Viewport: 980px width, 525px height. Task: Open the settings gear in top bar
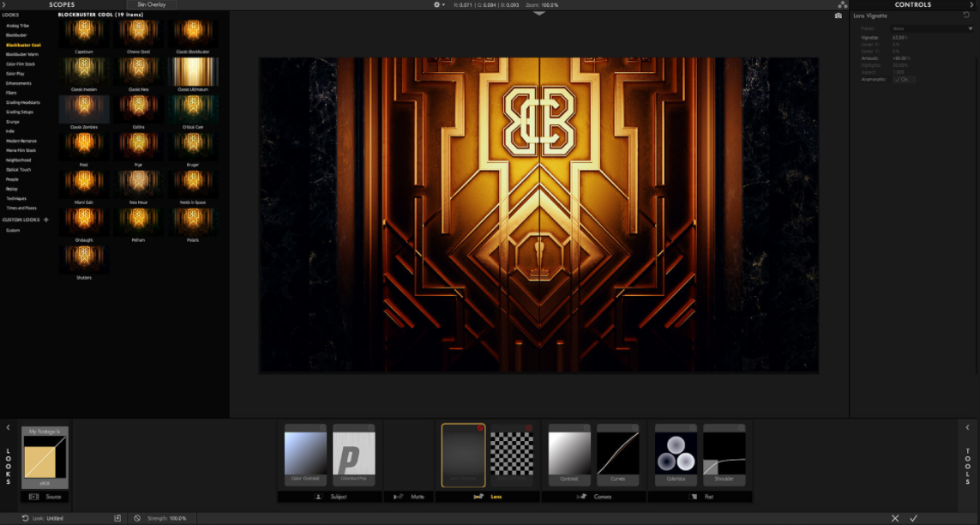(x=436, y=4)
